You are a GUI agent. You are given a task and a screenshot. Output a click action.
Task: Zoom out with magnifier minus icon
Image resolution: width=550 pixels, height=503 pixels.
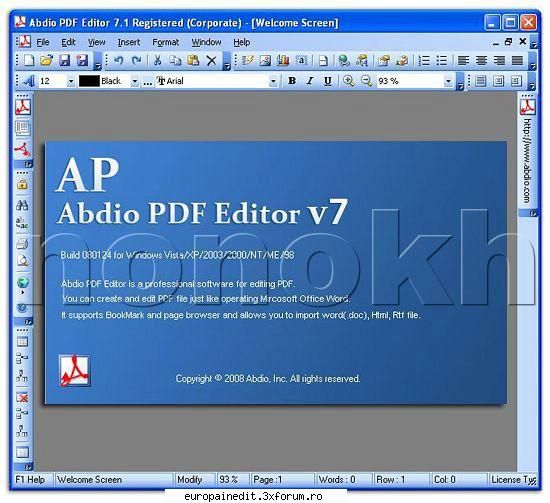click(x=366, y=81)
